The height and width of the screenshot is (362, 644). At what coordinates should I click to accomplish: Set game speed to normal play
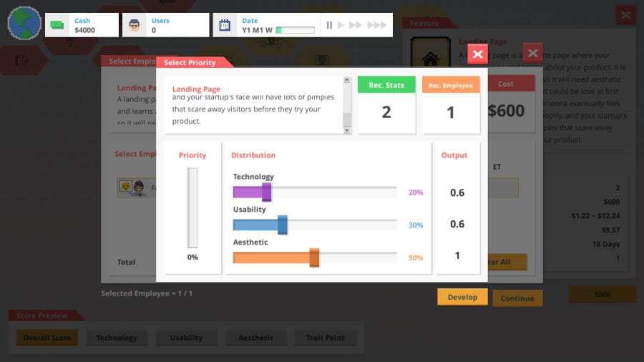pos(341,25)
